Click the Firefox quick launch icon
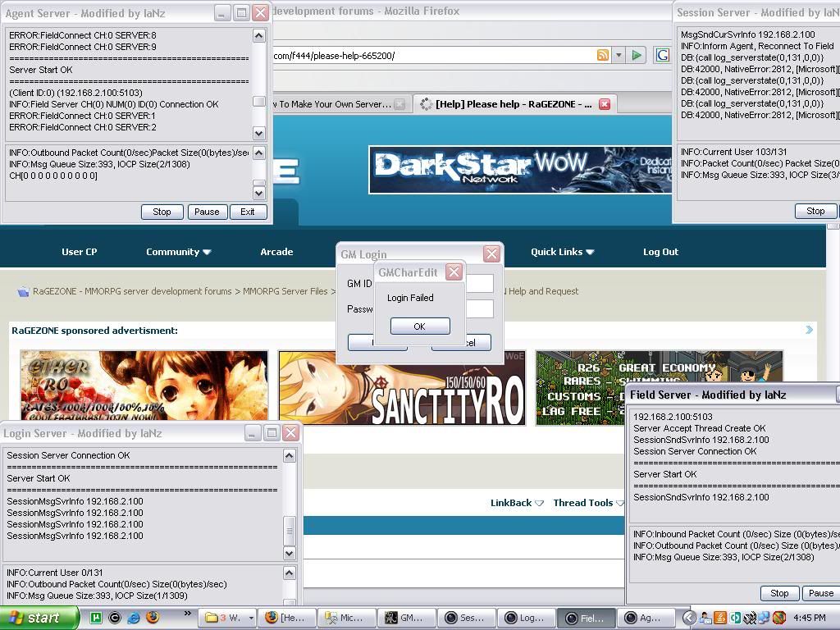The height and width of the screenshot is (630, 840). coord(152,618)
